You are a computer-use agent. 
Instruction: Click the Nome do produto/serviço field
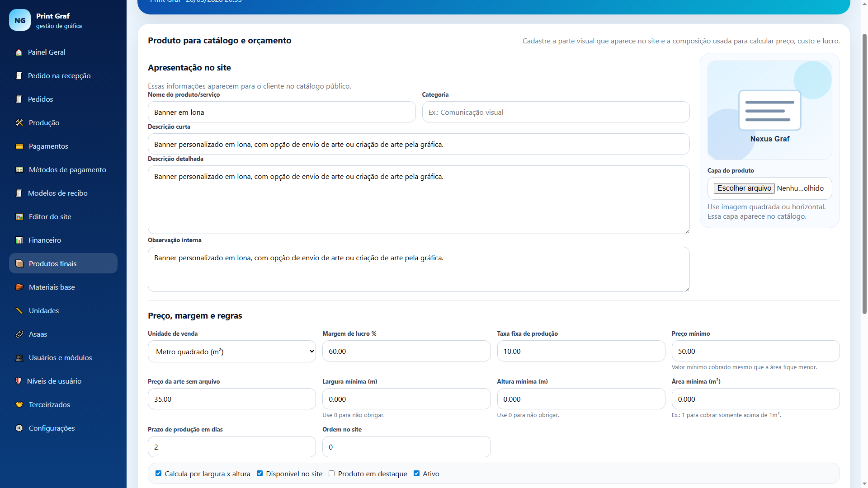tap(282, 112)
